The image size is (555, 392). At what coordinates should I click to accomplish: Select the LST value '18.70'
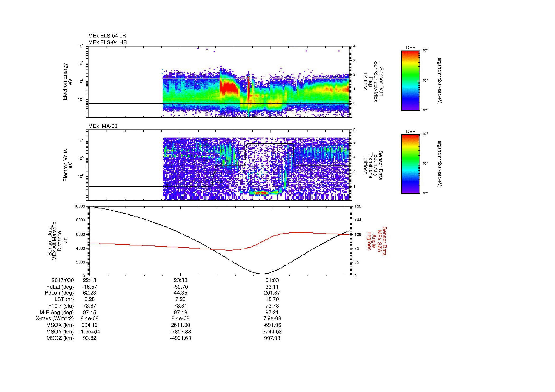click(x=272, y=299)
